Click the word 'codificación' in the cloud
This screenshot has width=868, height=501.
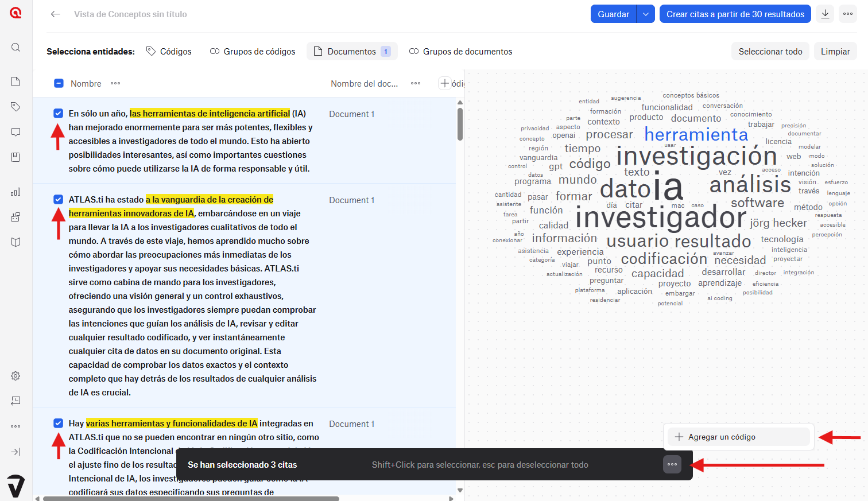[x=664, y=259]
